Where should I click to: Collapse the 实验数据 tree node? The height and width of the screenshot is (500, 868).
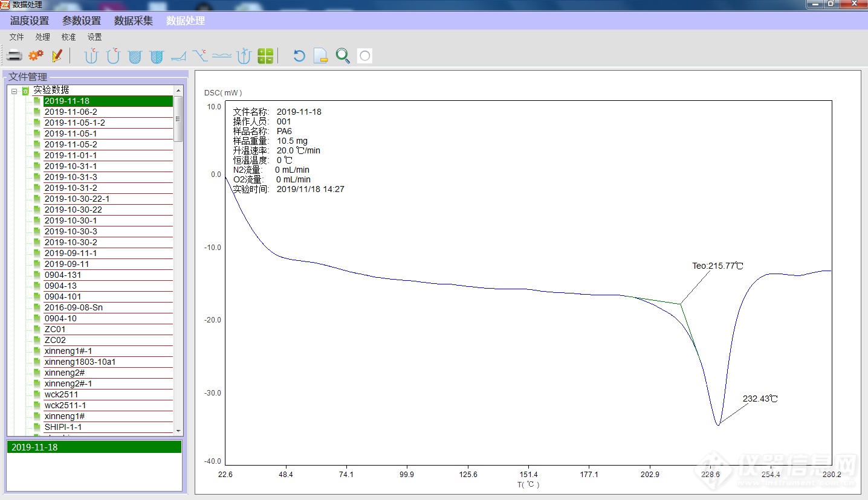14,91
